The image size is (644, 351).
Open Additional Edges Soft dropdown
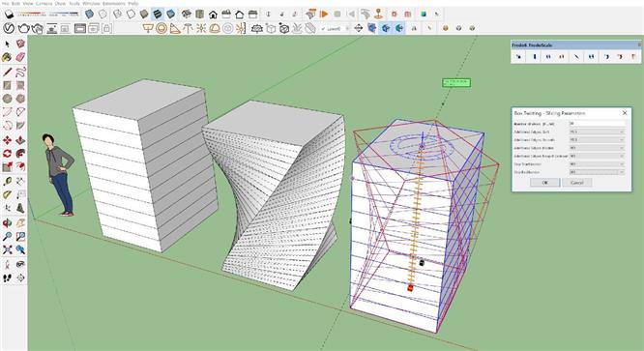pyautogui.click(x=597, y=132)
